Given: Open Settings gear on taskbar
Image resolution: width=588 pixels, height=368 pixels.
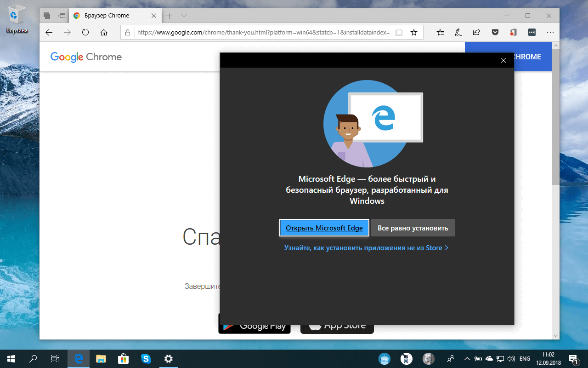Looking at the screenshot, I should tap(169, 359).
